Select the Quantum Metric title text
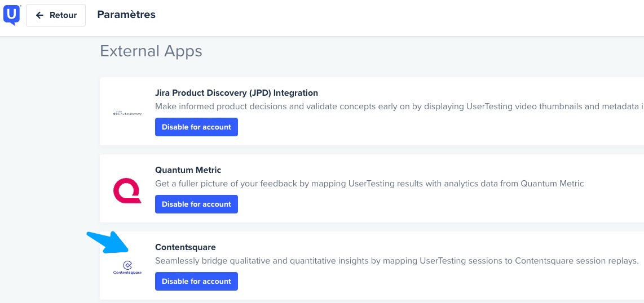 (x=188, y=170)
